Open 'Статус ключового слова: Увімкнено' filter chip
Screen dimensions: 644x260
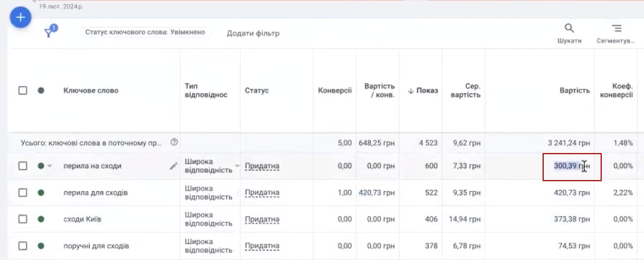coord(145,33)
